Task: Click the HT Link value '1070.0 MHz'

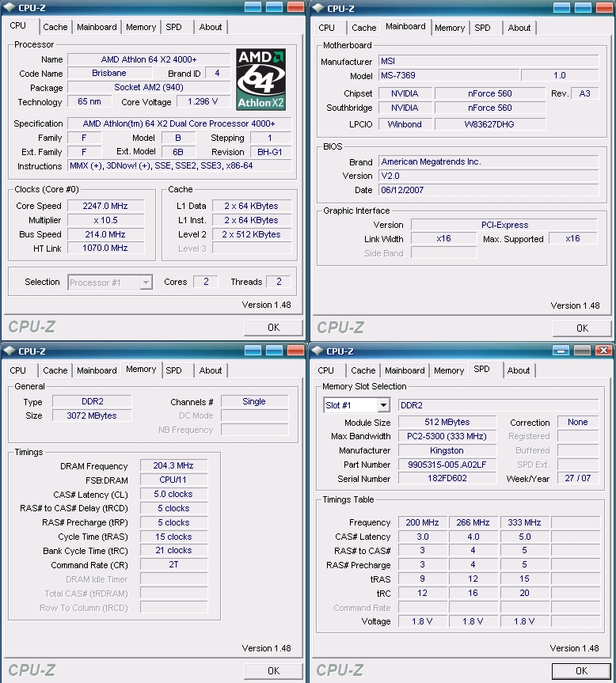Action: tap(105, 248)
